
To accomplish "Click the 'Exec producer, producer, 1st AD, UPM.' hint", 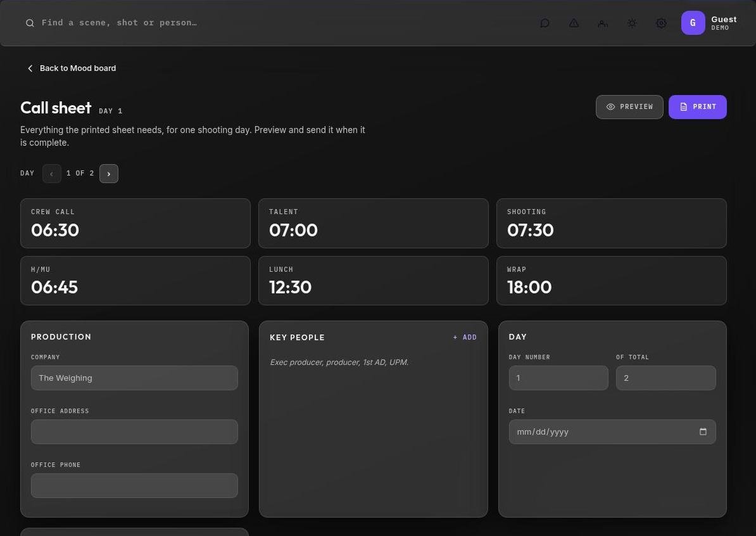I will [x=339, y=362].
